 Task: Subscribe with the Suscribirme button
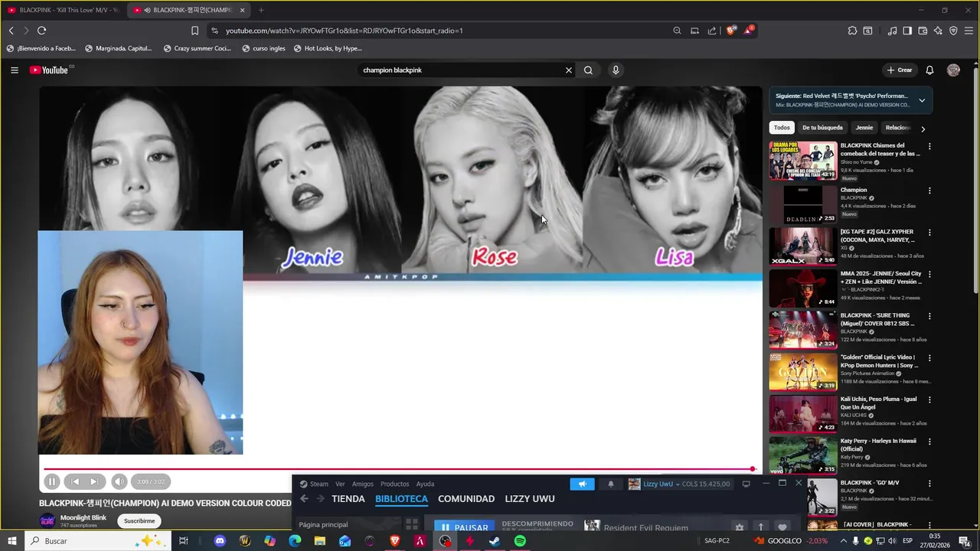[139, 520]
